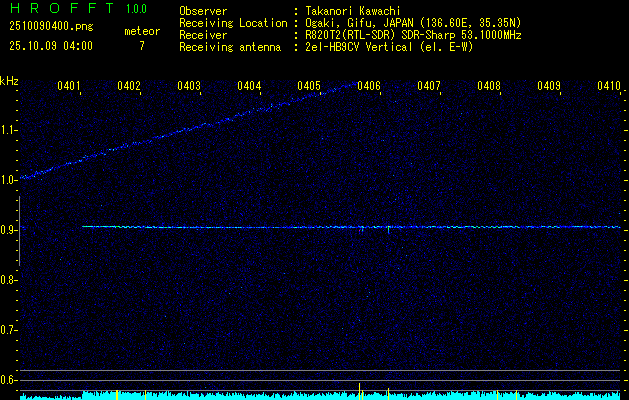
Task: Click time axis label 0402
Action: (x=129, y=85)
